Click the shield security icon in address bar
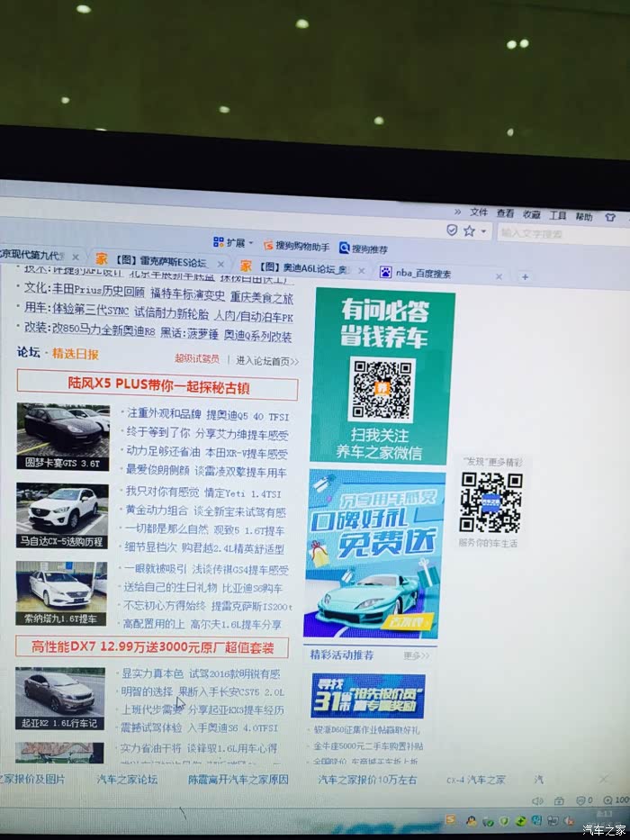The image size is (630, 840). 452,230
